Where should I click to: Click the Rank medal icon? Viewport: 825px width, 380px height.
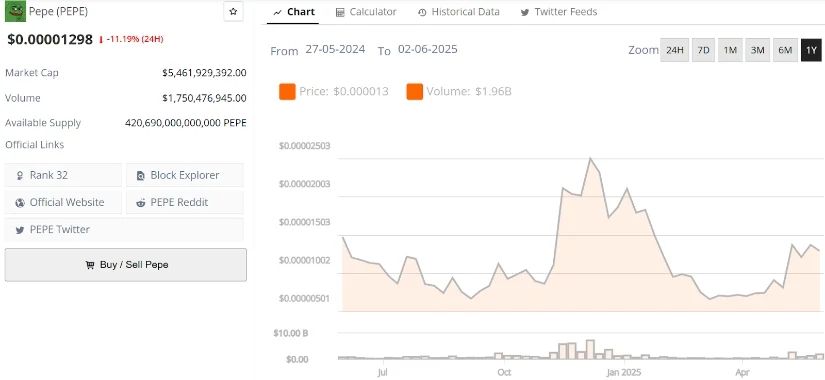20,176
